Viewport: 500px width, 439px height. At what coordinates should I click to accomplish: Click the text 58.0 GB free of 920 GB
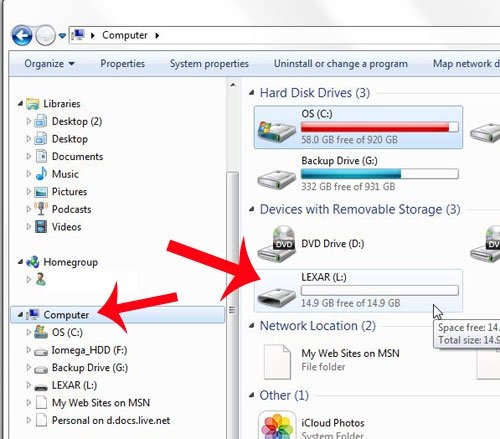[x=349, y=139]
